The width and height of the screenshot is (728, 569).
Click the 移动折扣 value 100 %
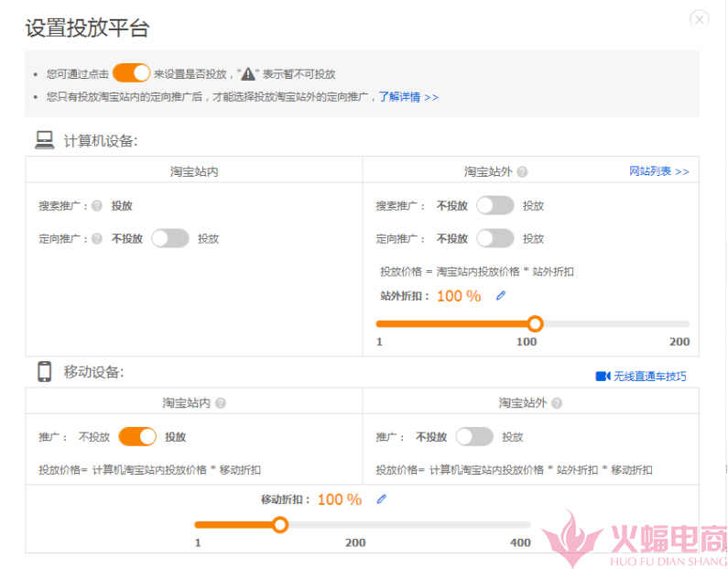point(340,499)
